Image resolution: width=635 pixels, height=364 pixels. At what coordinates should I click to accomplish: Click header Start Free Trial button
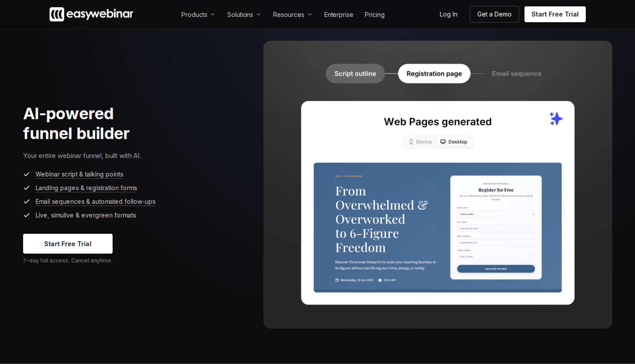[x=555, y=14]
